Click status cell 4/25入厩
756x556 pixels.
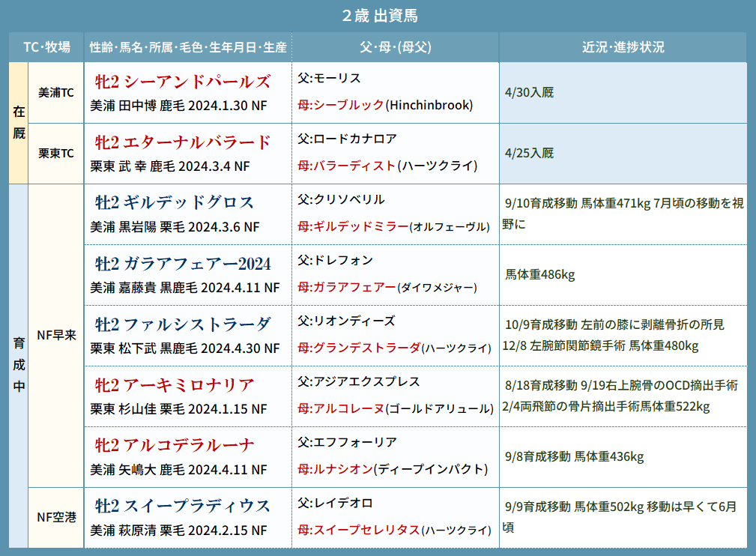pyautogui.click(x=623, y=154)
